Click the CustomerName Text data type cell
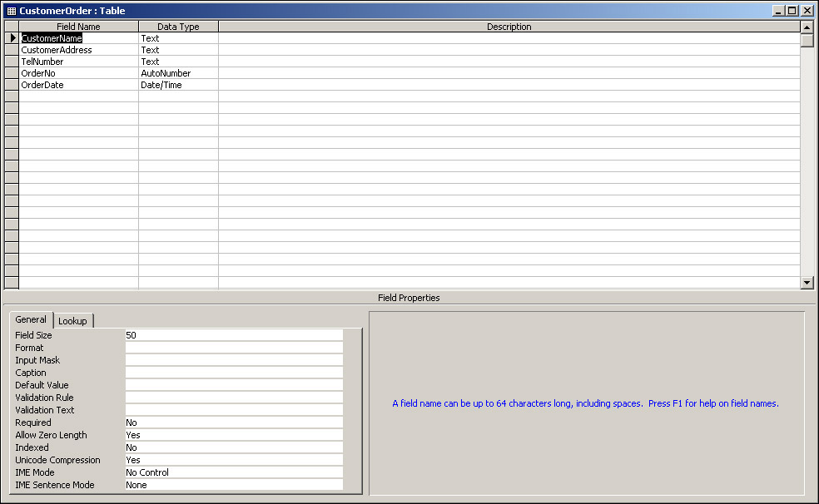The height and width of the screenshot is (504, 819). (x=178, y=38)
